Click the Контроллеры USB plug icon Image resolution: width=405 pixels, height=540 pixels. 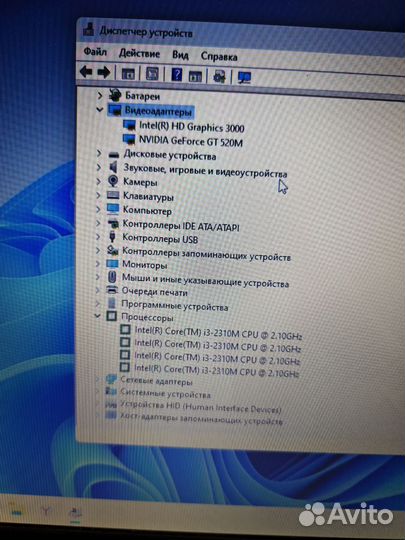coord(112,237)
